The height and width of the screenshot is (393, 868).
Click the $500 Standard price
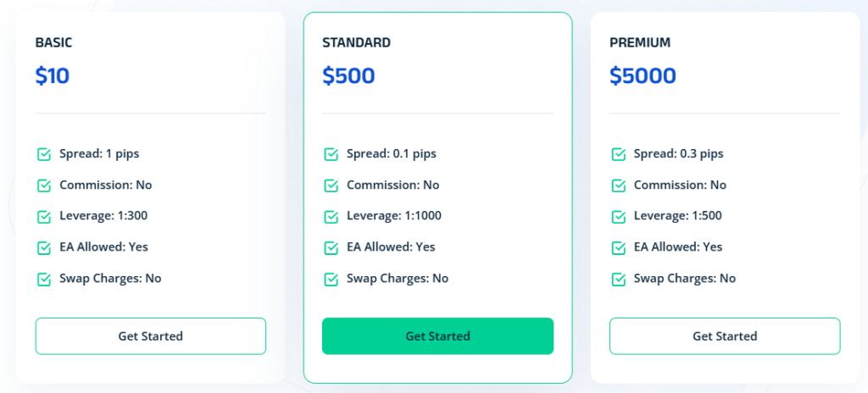348,76
